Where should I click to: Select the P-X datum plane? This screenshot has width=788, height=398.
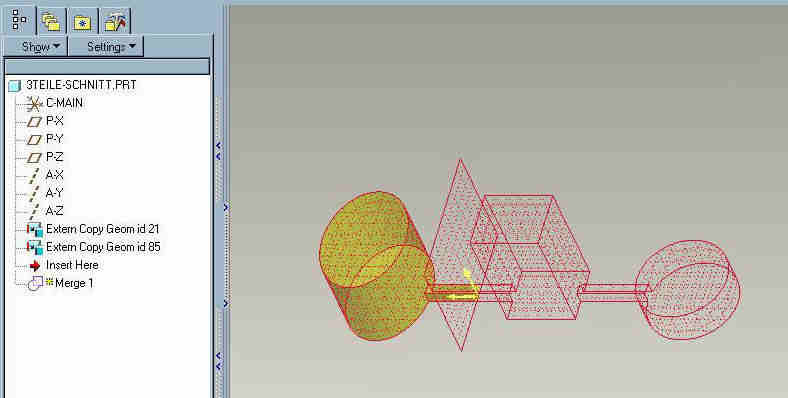coord(54,121)
